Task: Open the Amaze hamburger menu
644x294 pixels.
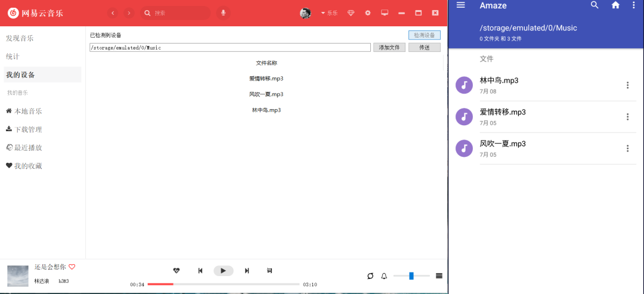Action: pos(461,5)
